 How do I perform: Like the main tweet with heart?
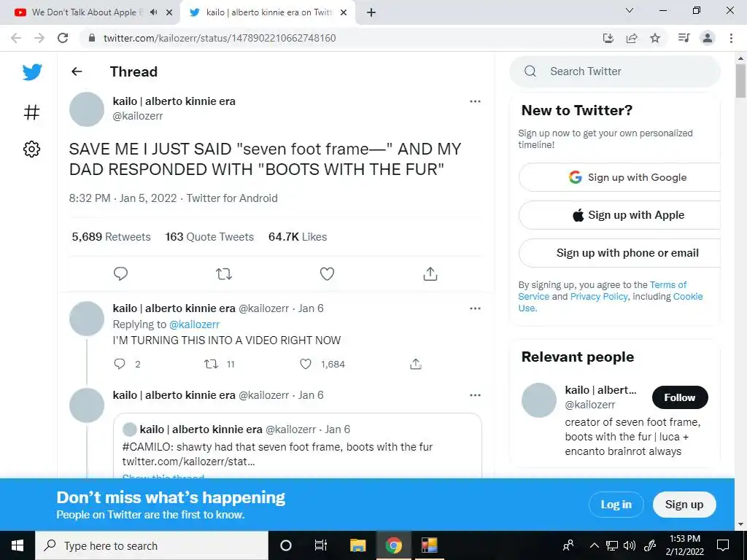pyautogui.click(x=327, y=274)
